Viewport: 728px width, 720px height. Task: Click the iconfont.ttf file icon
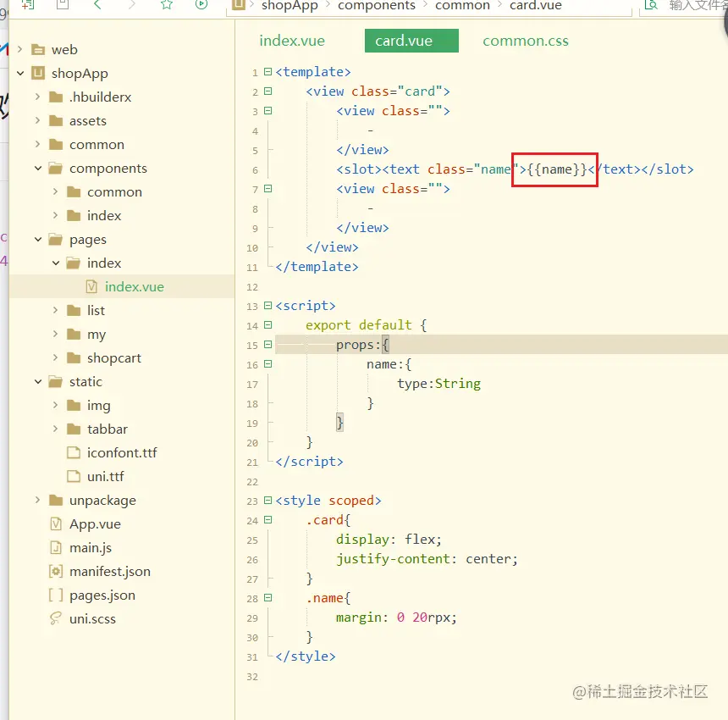tap(74, 452)
